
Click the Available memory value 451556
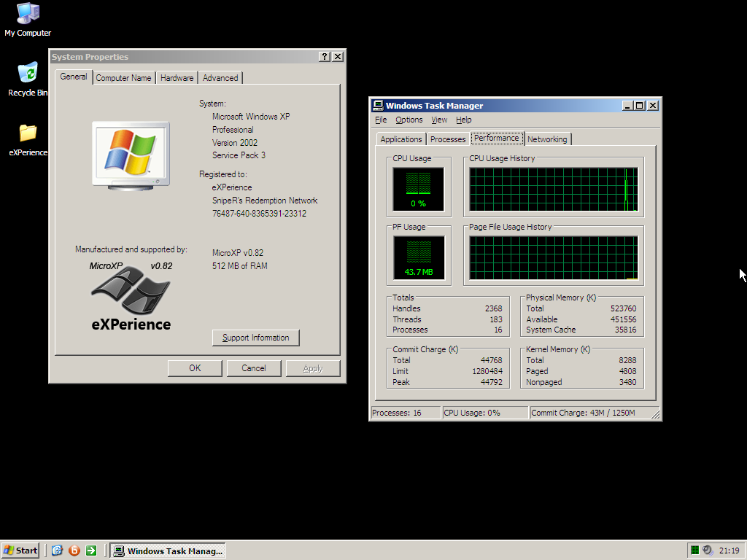pos(623,319)
